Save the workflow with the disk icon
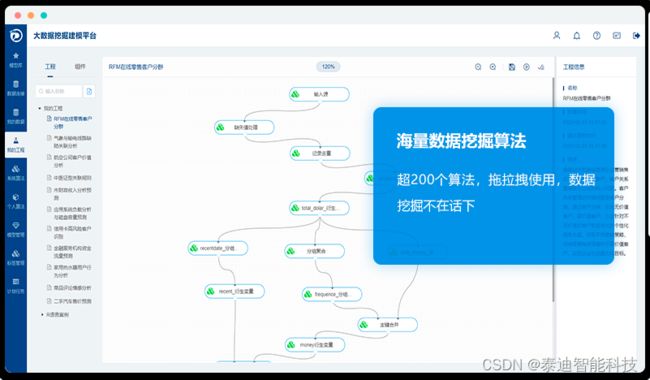The image size is (650, 380). coord(512,67)
